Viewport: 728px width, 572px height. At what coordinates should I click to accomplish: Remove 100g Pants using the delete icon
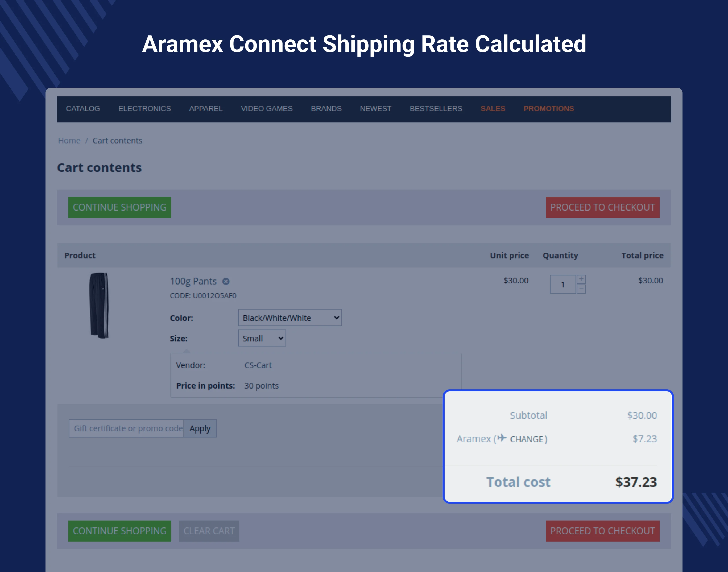point(226,282)
